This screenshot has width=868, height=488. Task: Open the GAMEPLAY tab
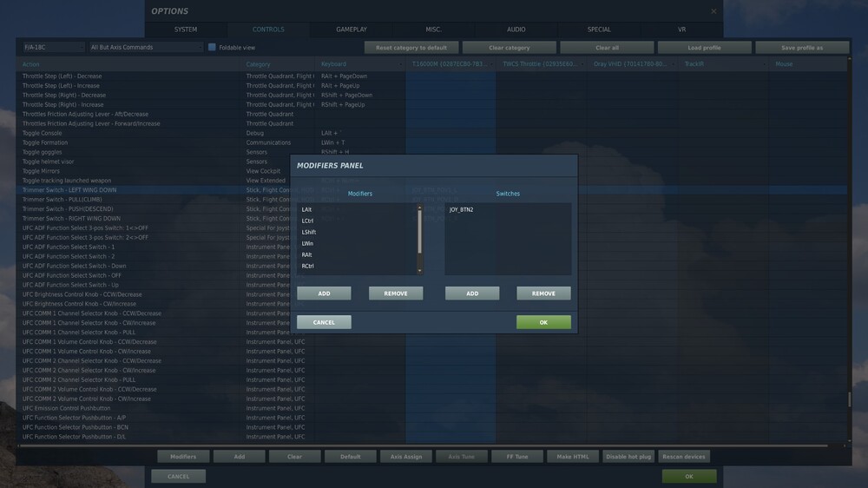coord(351,30)
